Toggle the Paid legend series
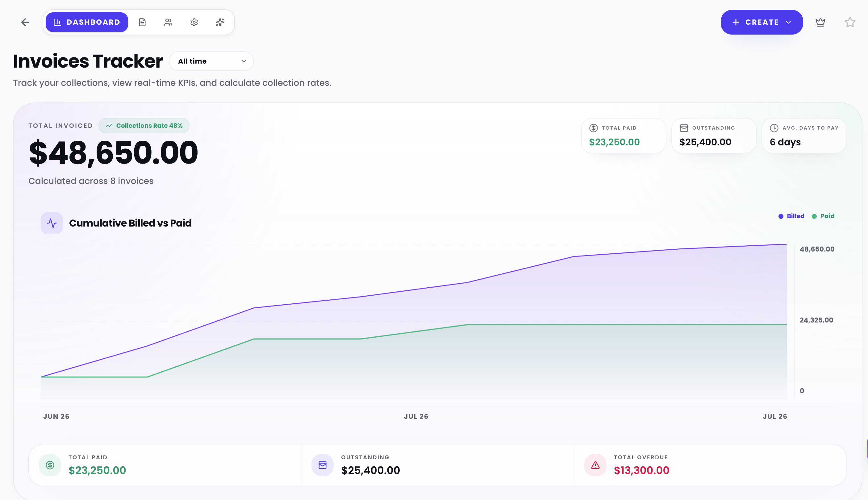Screen dimensions: 868x500 tap(823, 216)
